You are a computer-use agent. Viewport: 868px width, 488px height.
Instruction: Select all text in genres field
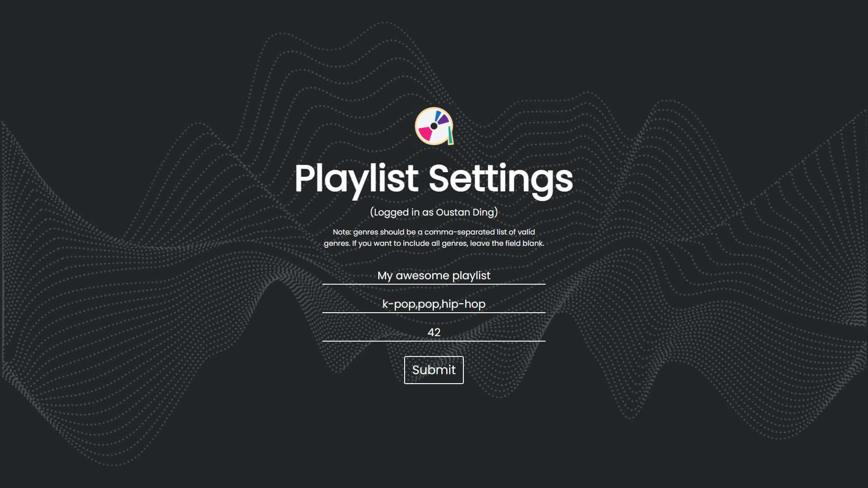(434, 304)
